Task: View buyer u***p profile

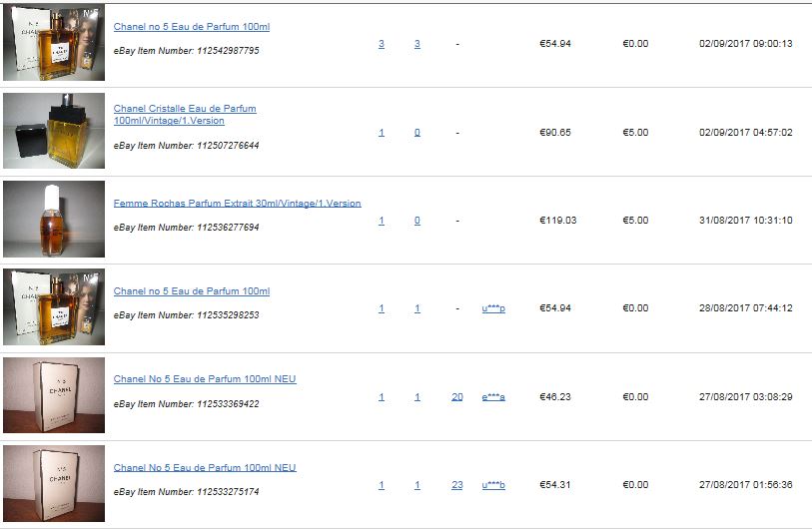Action: 493,308
